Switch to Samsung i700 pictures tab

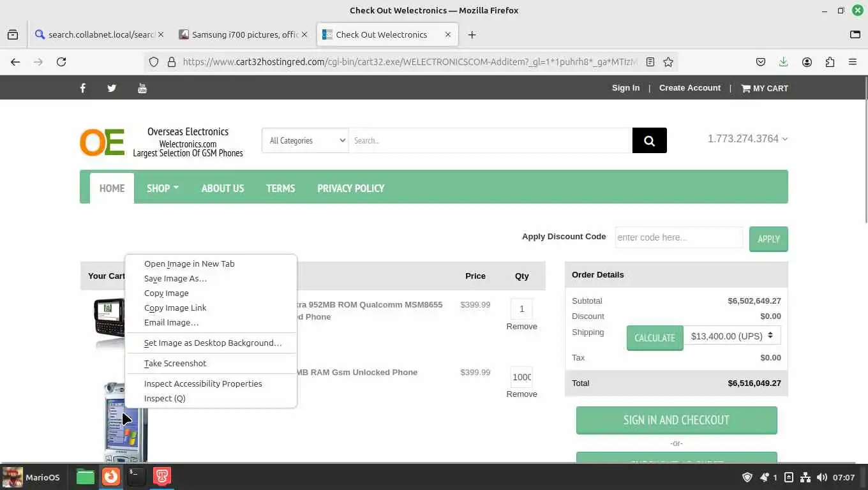click(x=243, y=34)
